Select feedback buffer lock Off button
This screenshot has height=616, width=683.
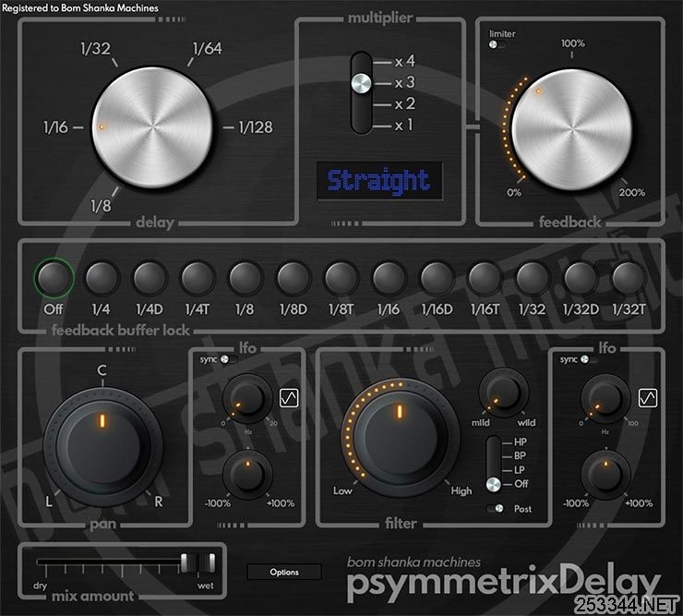[x=54, y=277]
